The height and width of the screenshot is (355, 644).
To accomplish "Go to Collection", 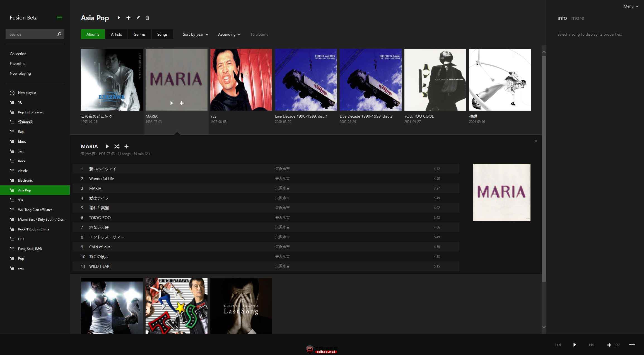I will point(18,54).
